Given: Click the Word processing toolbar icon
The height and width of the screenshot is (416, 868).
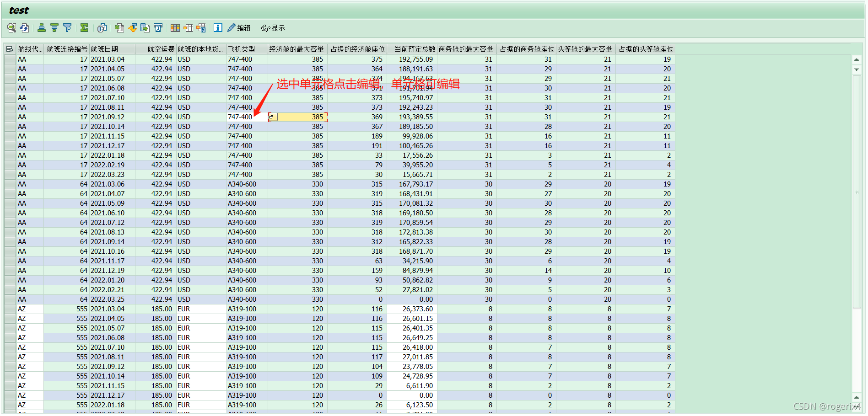Looking at the screenshot, I should coord(132,28).
